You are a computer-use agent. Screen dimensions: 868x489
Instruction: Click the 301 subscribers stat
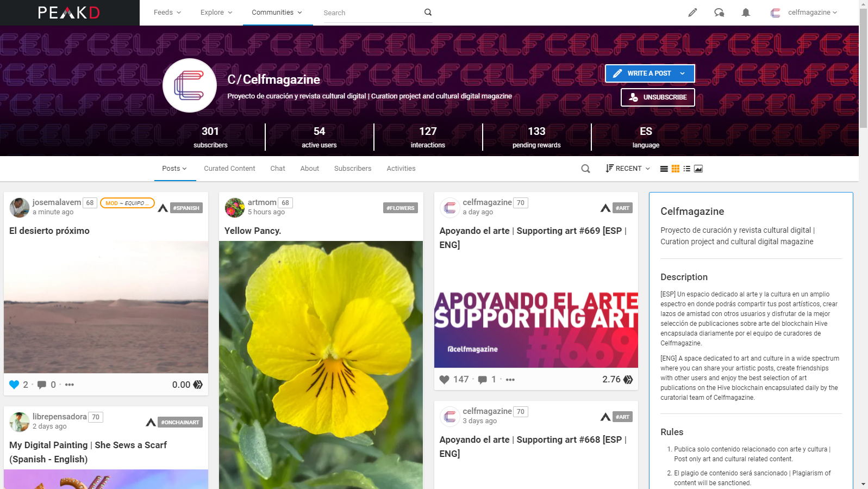coord(210,137)
